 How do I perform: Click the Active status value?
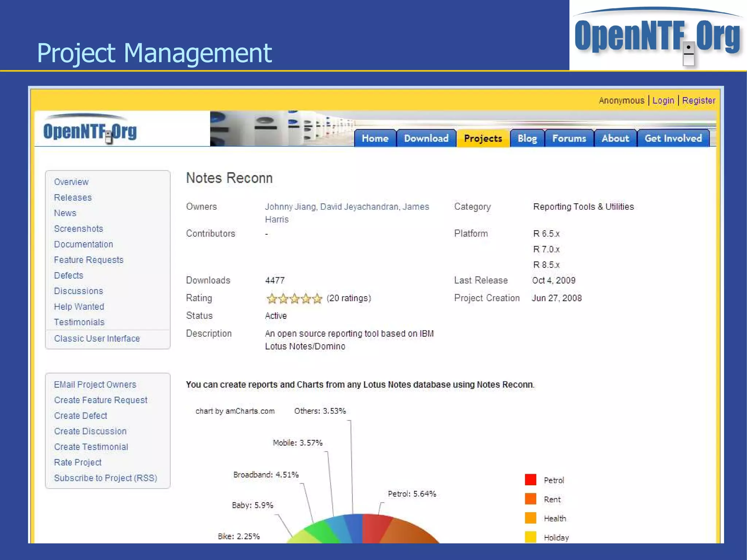[276, 316]
